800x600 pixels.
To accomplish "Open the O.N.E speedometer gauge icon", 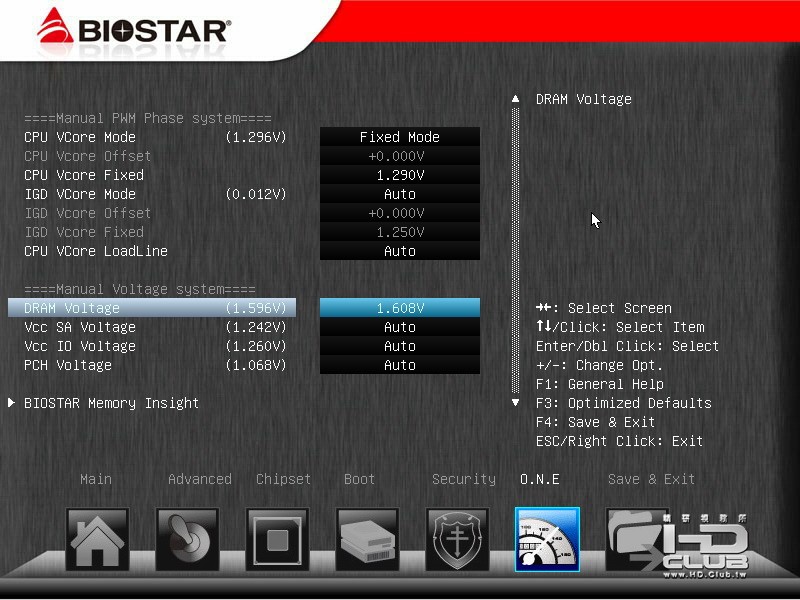I will [x=547, y=539].
